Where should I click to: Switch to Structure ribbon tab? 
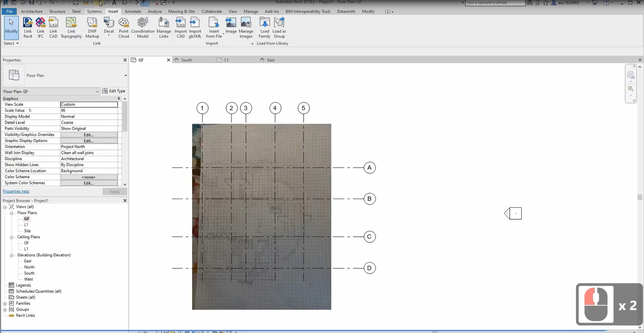pyautogui.click(x=57, y=11)
